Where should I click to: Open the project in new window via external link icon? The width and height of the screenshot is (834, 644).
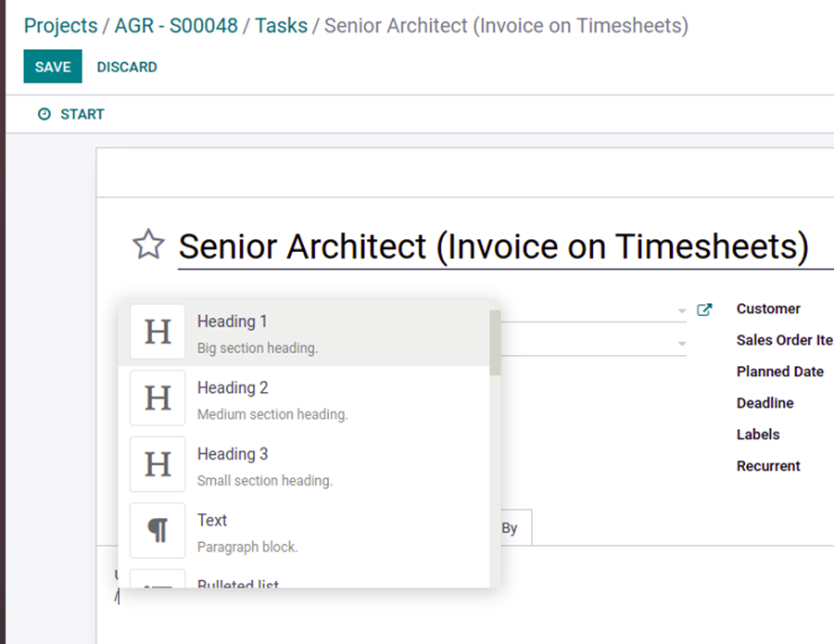[704, 310]
